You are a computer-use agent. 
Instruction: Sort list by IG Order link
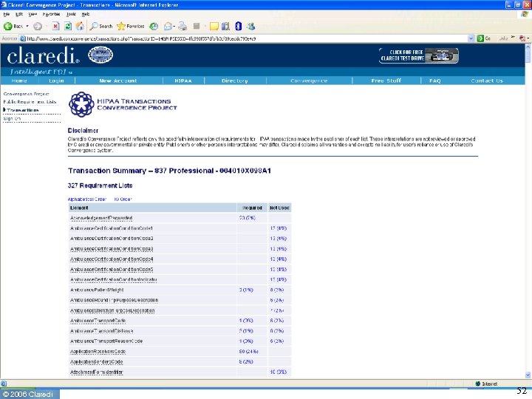click(123, 199)
